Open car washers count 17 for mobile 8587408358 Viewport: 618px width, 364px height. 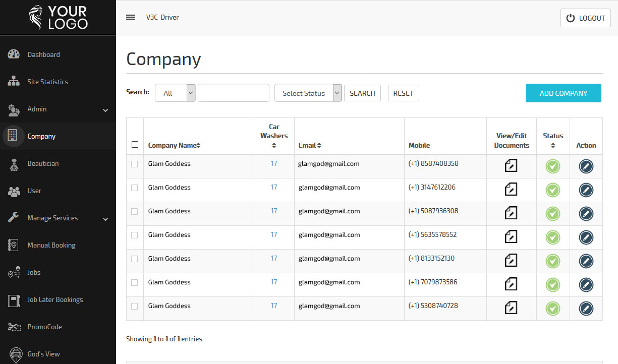[274, 163]
